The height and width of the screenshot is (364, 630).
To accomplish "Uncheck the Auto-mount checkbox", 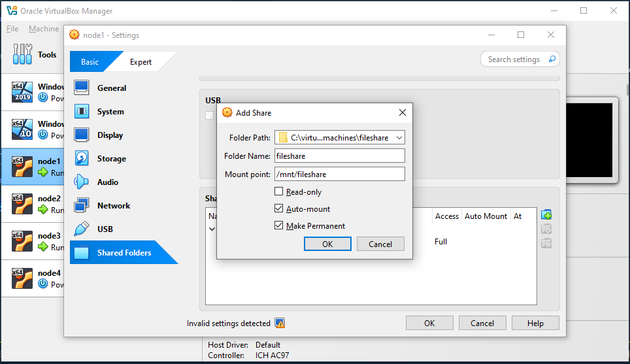I will [278, 208].
